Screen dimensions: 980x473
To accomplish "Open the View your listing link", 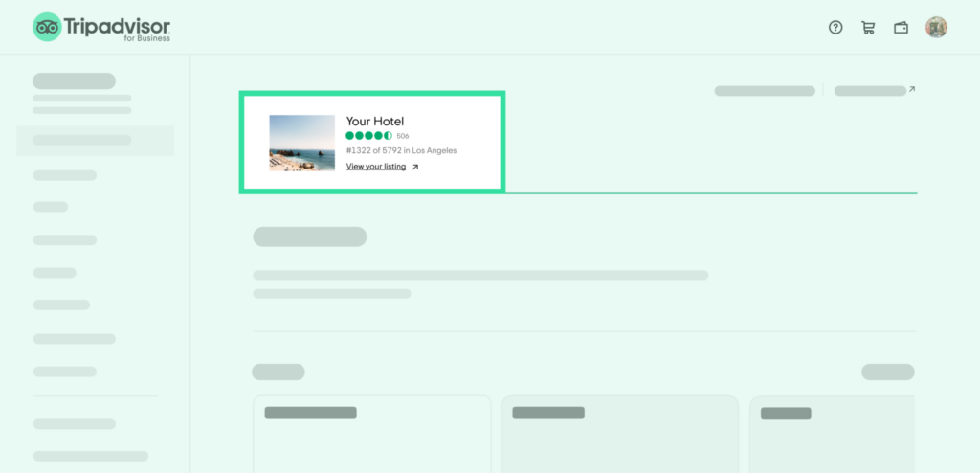I will 375,167.
